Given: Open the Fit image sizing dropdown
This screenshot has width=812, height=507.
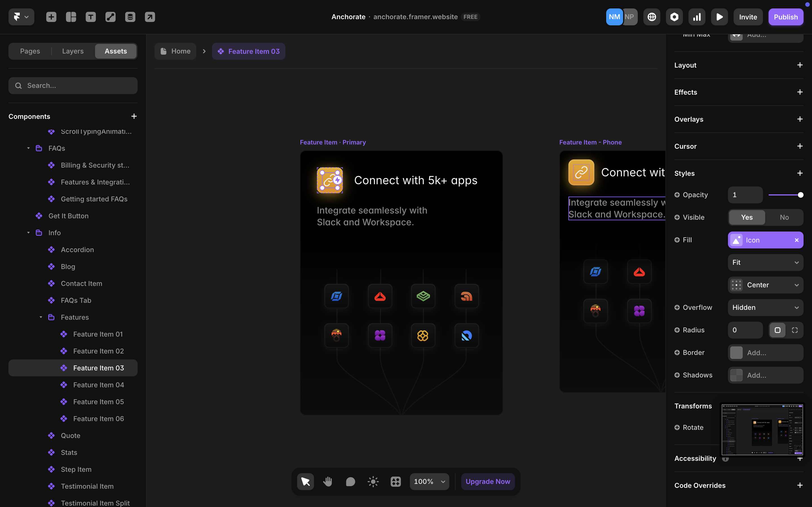Looking at the screenshot, I should click(x=765, y=263).
